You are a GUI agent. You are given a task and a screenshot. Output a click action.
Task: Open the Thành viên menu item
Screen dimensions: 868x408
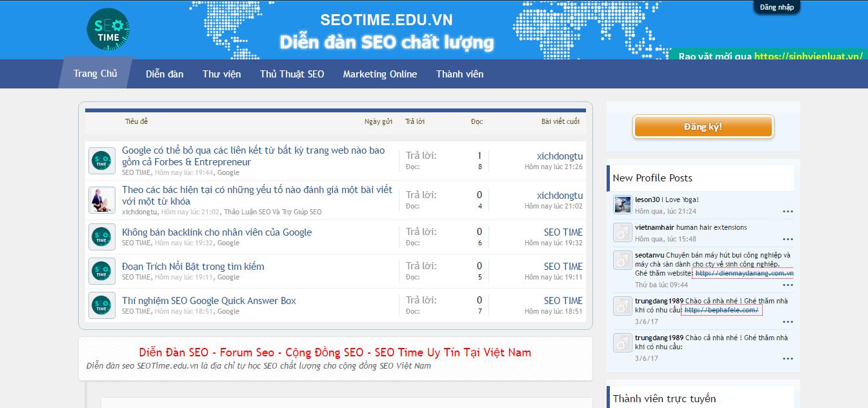pyautogui.click(x=459, y=74)
